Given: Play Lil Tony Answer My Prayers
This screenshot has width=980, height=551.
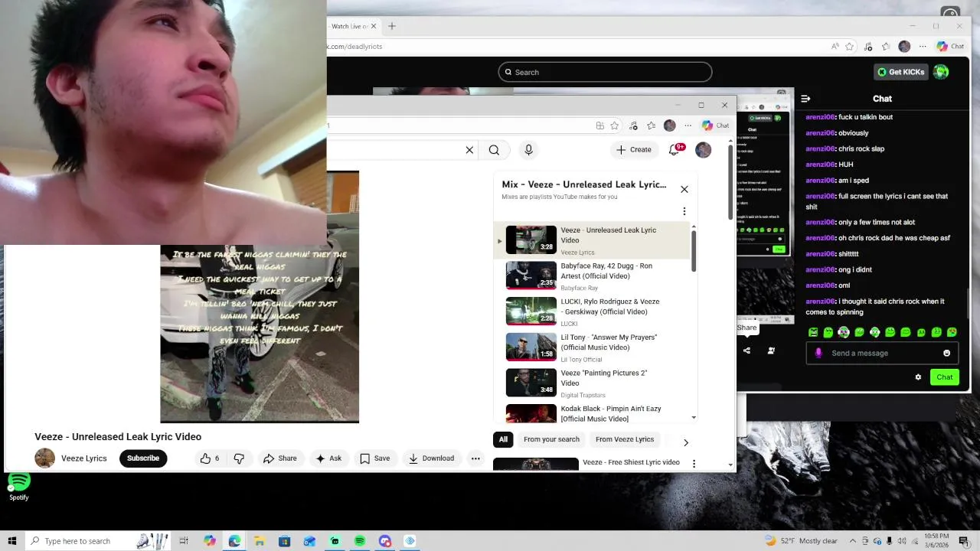Looking at the screenshot, I should click(592, 347).
